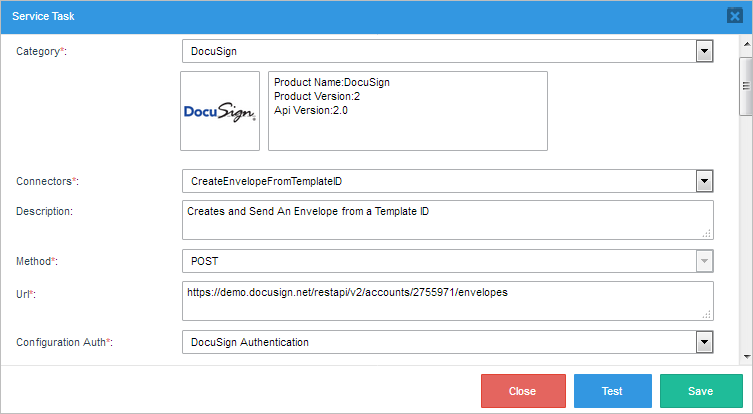Click the DocuSign logo image
Image resolution: width=753 pixels, height=414 pixels.
point(220,111)
